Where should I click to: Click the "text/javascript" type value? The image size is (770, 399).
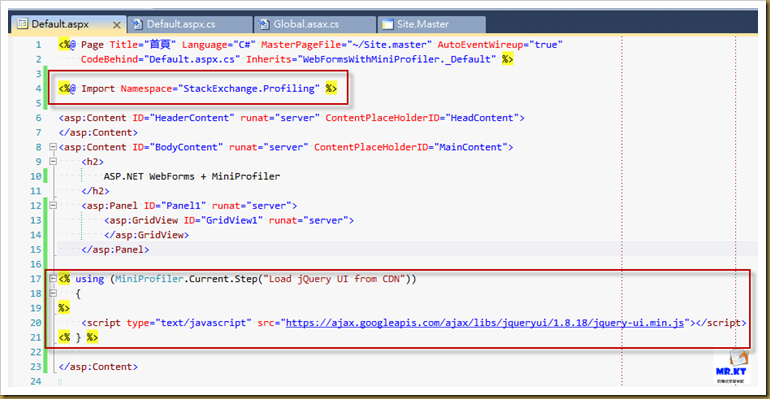click(x=203, y=323)
